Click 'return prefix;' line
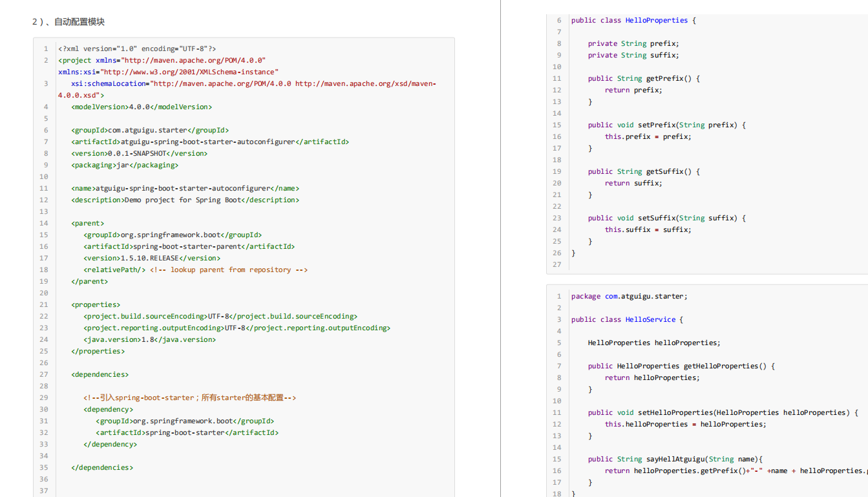868x497 pixels. [633, 90]
